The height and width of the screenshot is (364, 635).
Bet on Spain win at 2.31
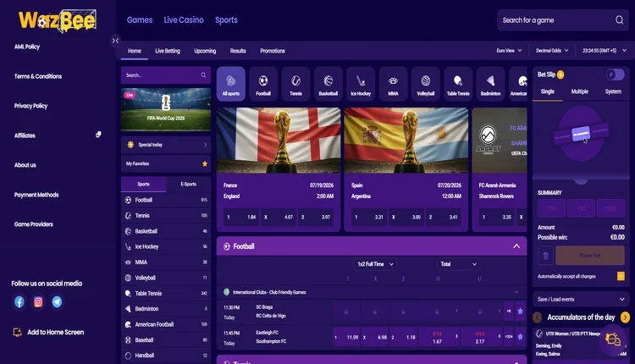(369, 217)
